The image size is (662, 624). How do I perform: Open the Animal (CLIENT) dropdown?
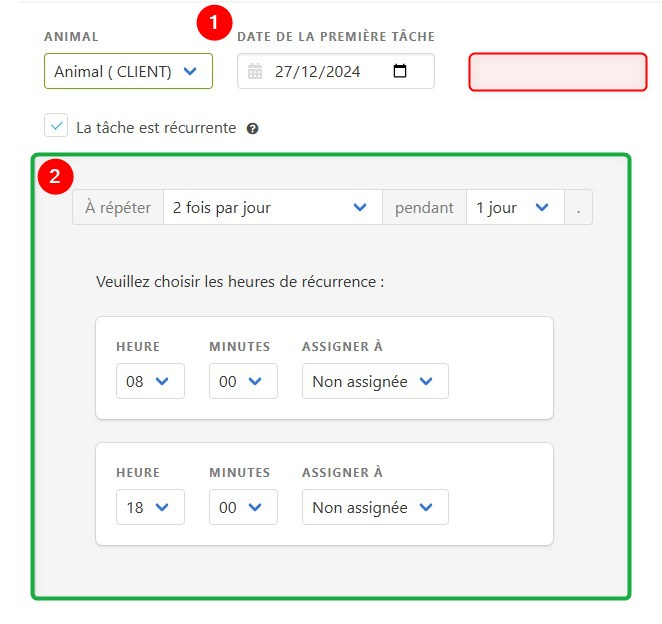[x=128, y=71]
